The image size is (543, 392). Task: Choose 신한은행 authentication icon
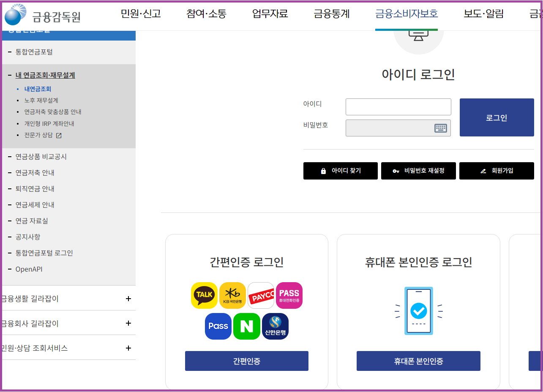[x=275, y=326]
